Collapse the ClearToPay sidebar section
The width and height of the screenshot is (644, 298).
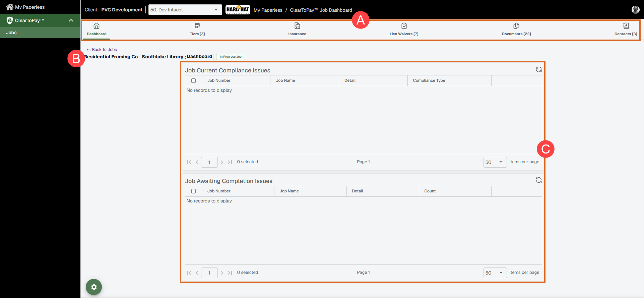coord(71,20)
